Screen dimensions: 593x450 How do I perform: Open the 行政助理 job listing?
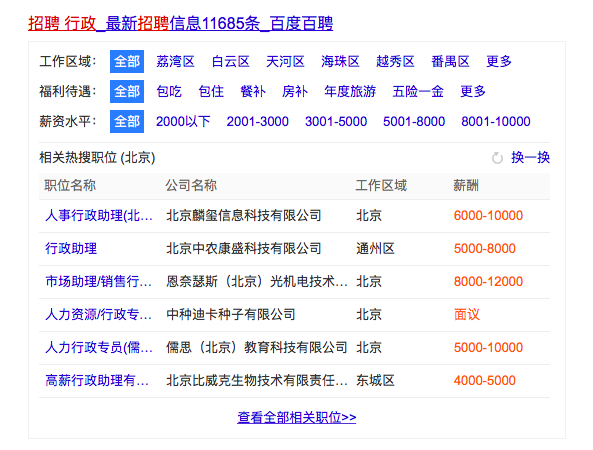point(71,248)
